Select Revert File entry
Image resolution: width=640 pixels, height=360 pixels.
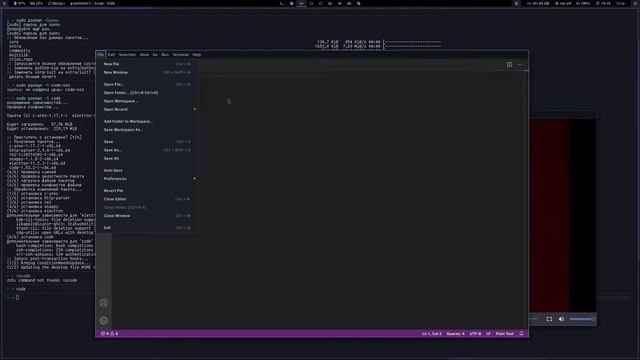147,191
